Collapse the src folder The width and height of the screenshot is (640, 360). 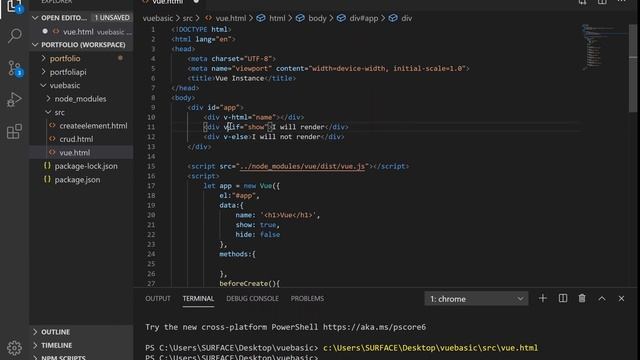(x=49, y=112)
